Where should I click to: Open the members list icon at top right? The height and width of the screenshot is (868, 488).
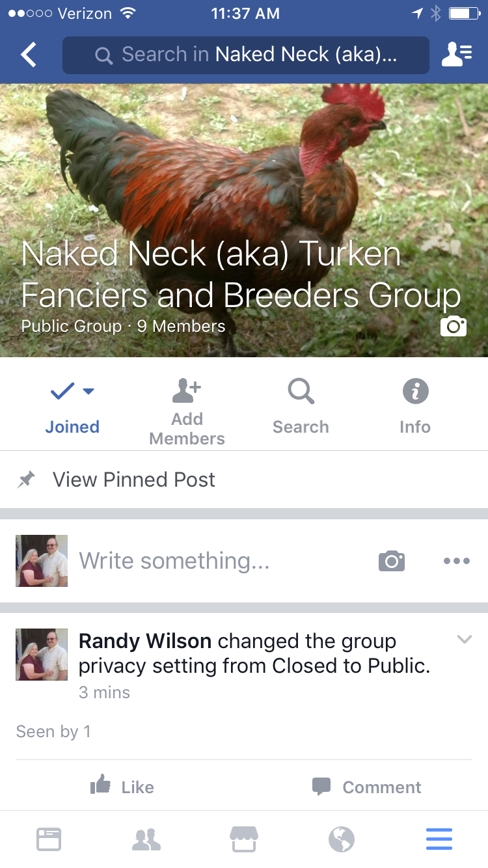tap(457, 55)
